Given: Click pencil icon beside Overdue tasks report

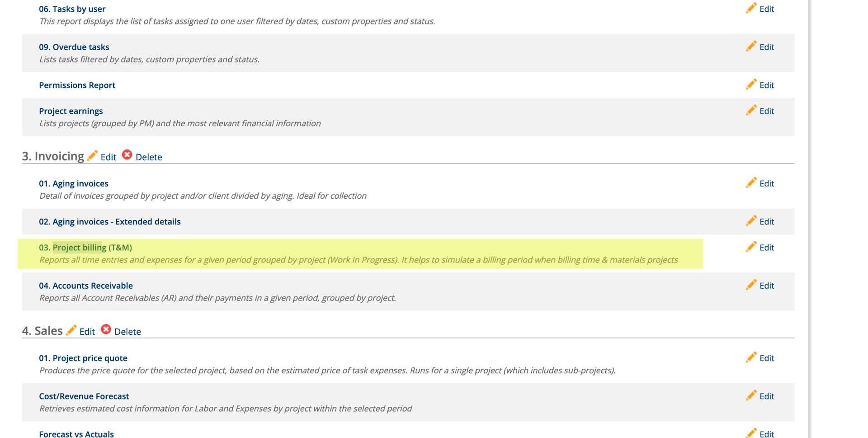Looking at the screenshot, I should point(751,46).
